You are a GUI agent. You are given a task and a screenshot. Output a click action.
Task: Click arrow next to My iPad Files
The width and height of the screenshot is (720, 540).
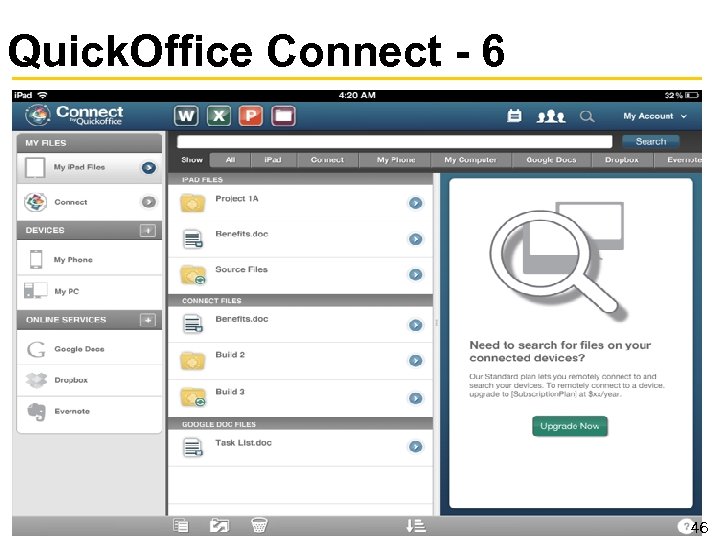pyautogui.click(x=148, y=168)
